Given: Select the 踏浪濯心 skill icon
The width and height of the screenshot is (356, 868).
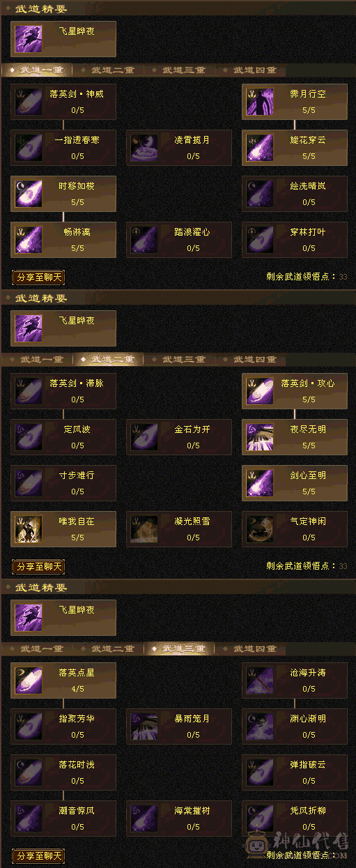Looking at the screenshot, I should [144, 239].
